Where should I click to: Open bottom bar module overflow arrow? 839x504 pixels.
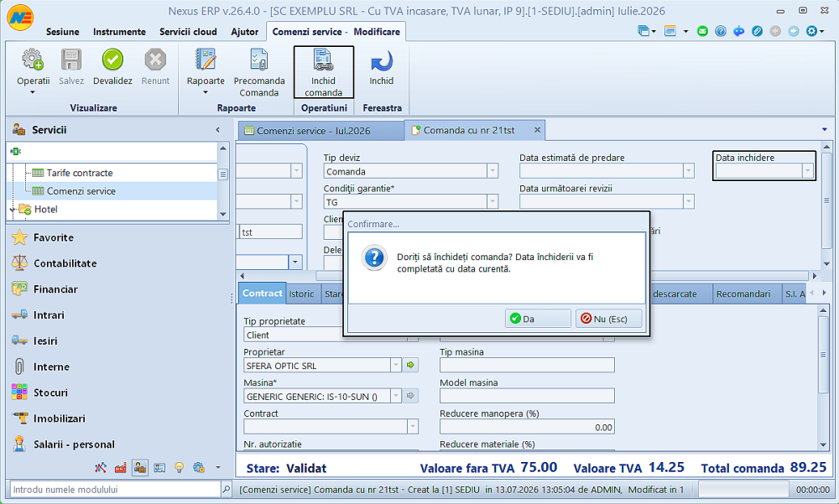pos(218,468)
